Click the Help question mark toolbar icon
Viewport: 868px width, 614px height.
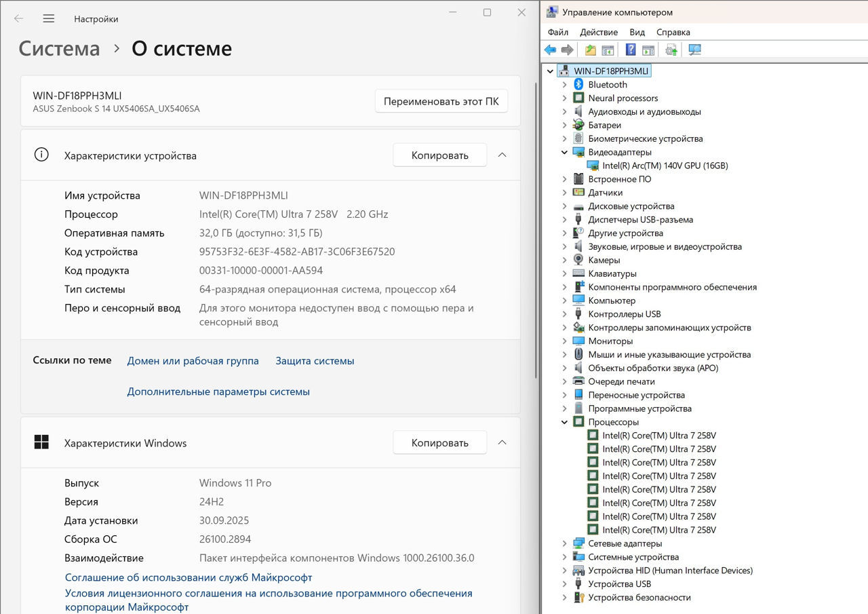tap(631, 50)
